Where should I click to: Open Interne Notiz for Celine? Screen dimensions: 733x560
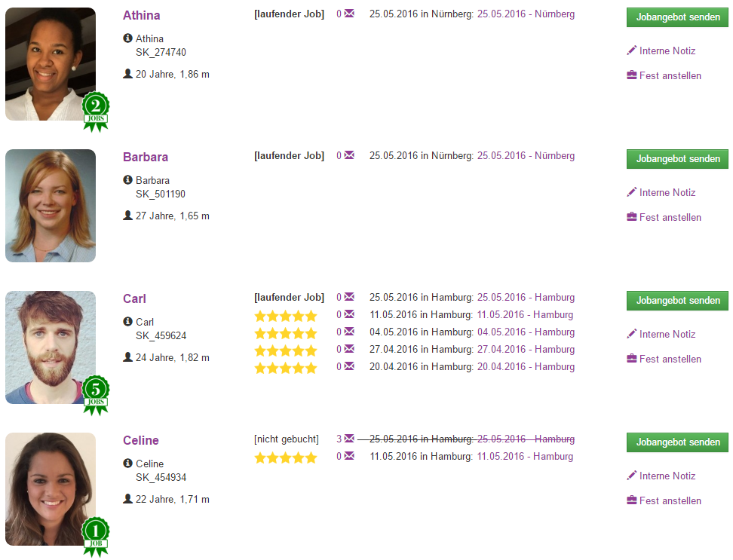point(667,476)
